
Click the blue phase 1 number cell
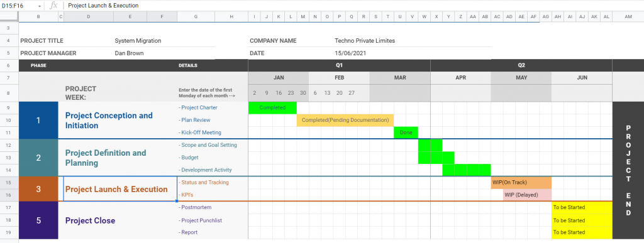[x=38, y=121]
